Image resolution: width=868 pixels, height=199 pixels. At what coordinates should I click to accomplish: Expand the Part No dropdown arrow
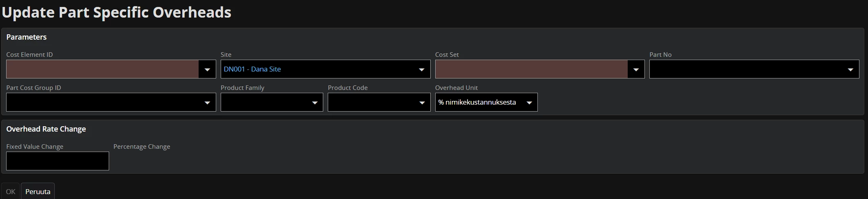(850, 69)
